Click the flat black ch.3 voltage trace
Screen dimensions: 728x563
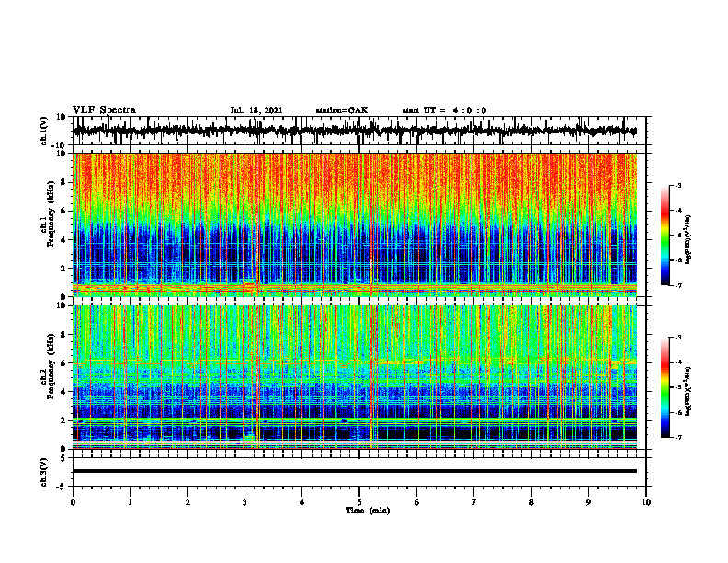pyautogui.click(x=355, y=471)
